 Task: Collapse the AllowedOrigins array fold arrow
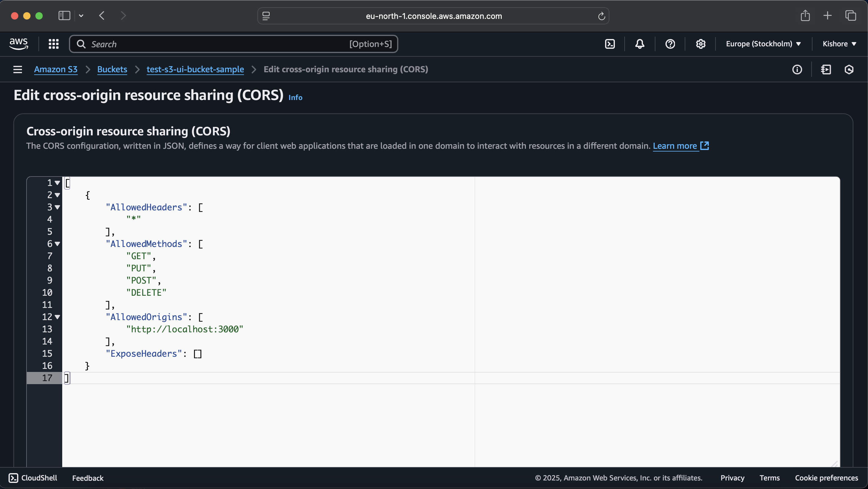(x=57, y=317)
